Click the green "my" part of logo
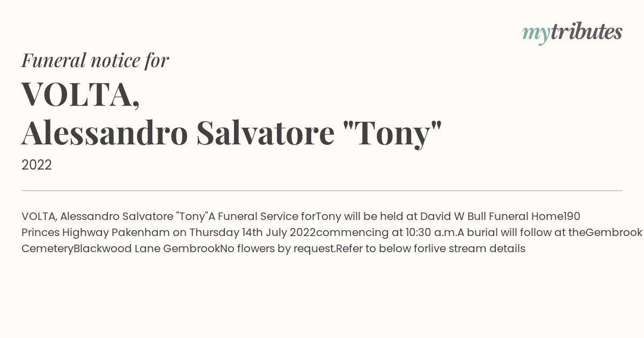Viewport: 644px width, 338px height. pos(536,35)
